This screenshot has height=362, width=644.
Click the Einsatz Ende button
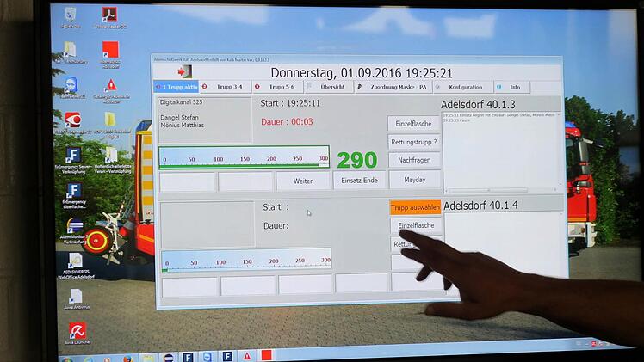coord(359,181)
